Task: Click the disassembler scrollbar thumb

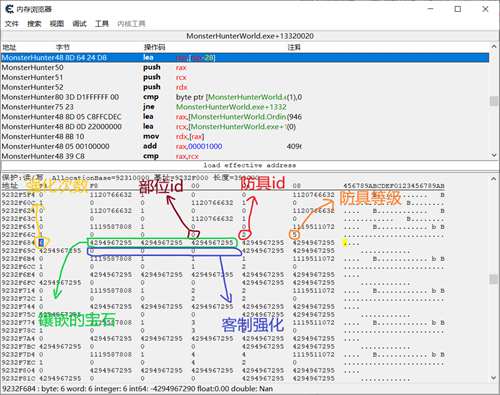Action: (x=494, y=101)
